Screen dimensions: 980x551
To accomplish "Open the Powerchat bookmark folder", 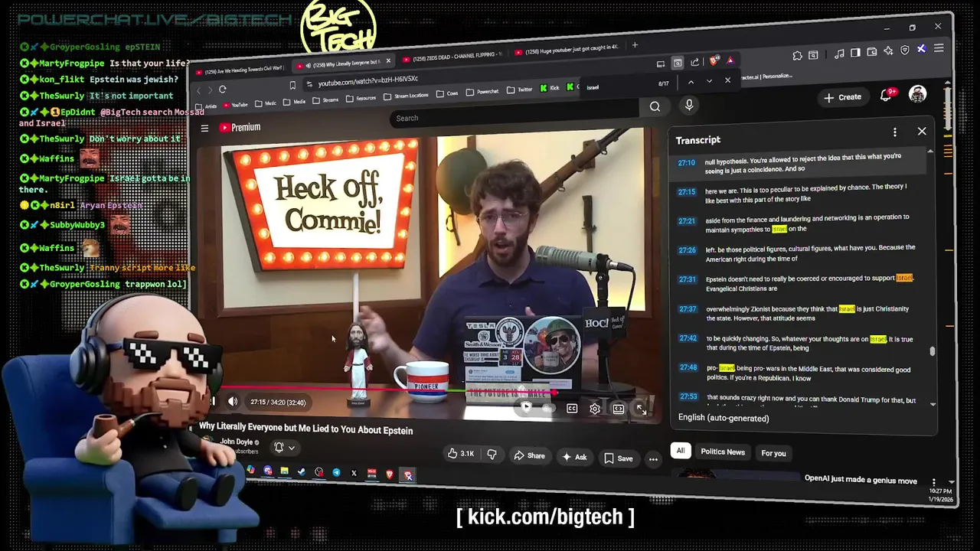I will click(x=482, y=92).
